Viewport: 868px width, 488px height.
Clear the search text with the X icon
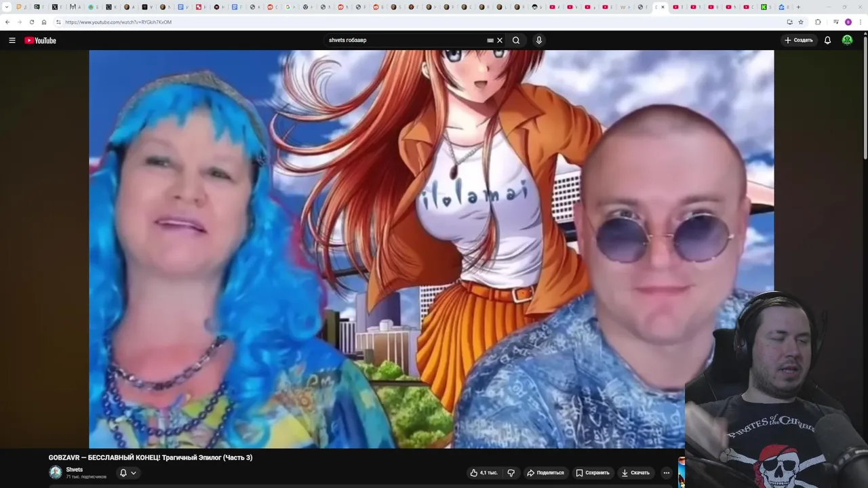(x=500, y=40)
